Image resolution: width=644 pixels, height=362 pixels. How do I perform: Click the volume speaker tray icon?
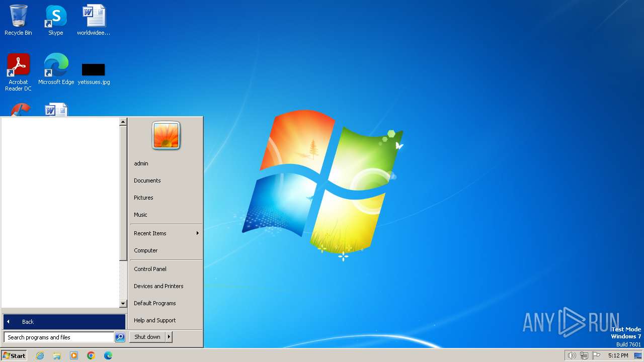tap(572, 355)
